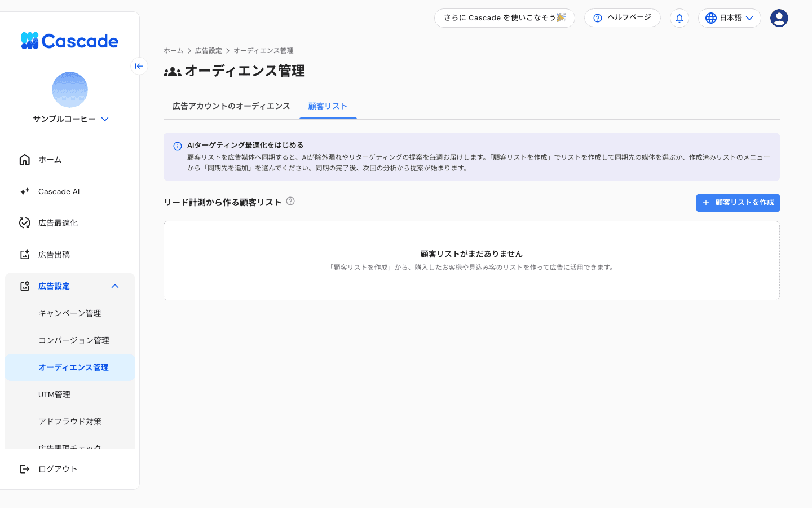Open ホーム in the sidebar

(x=70, y=160)
